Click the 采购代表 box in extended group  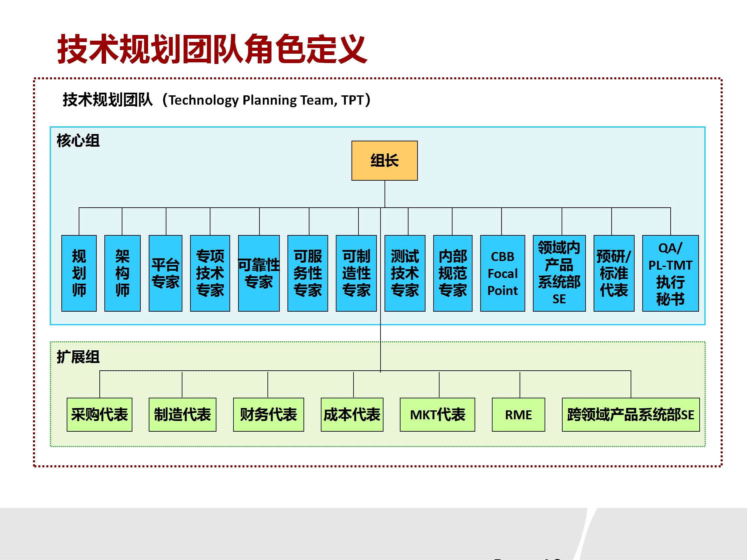tap(99, 415)
